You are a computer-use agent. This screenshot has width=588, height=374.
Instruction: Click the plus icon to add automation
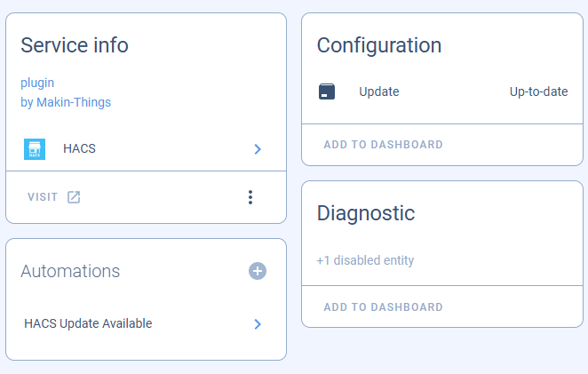click(258, 271)
